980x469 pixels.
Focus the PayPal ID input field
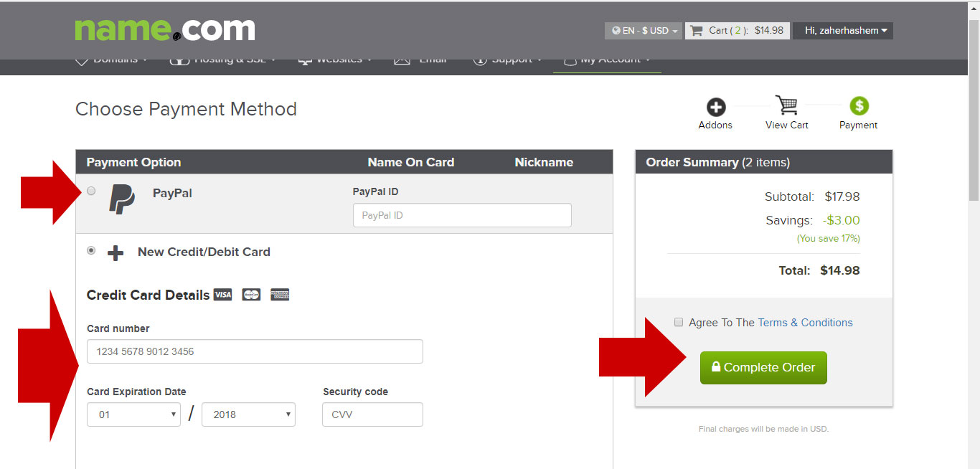[462, 215]
